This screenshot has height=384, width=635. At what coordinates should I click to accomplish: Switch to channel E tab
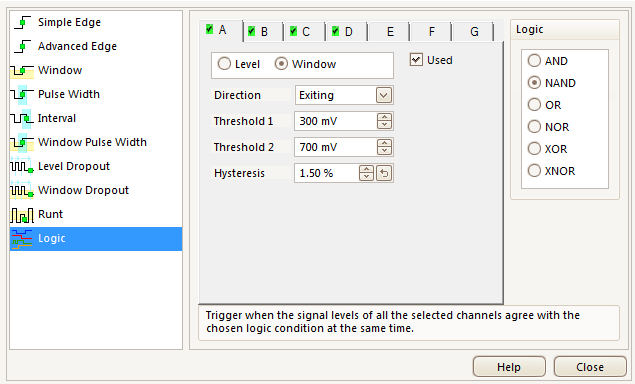(x=389, y=32)
